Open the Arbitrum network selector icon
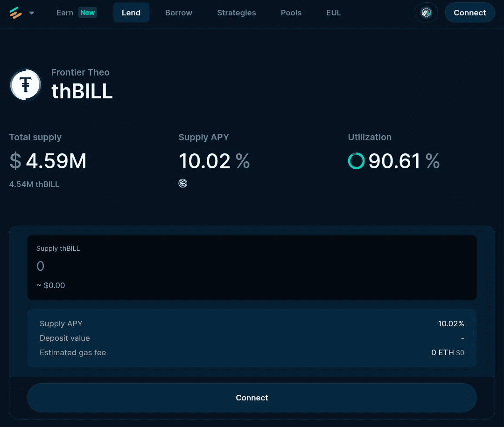 click(x=426, y=13)
